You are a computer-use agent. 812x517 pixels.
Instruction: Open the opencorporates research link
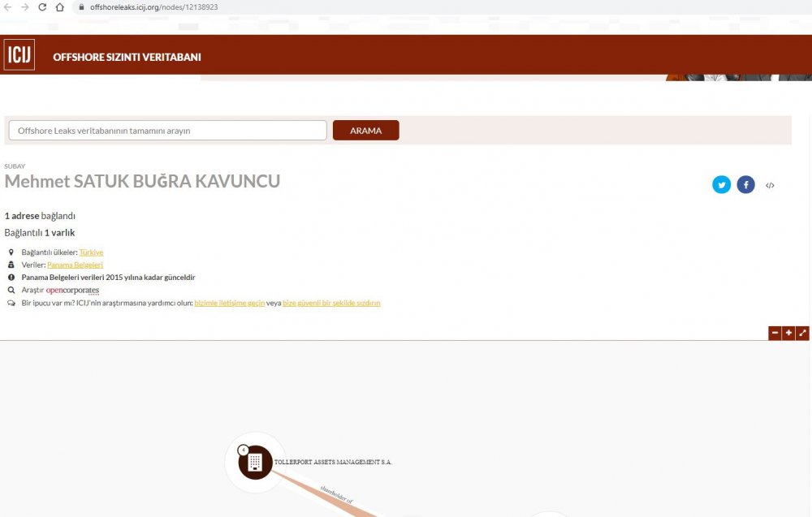(72, 291)
